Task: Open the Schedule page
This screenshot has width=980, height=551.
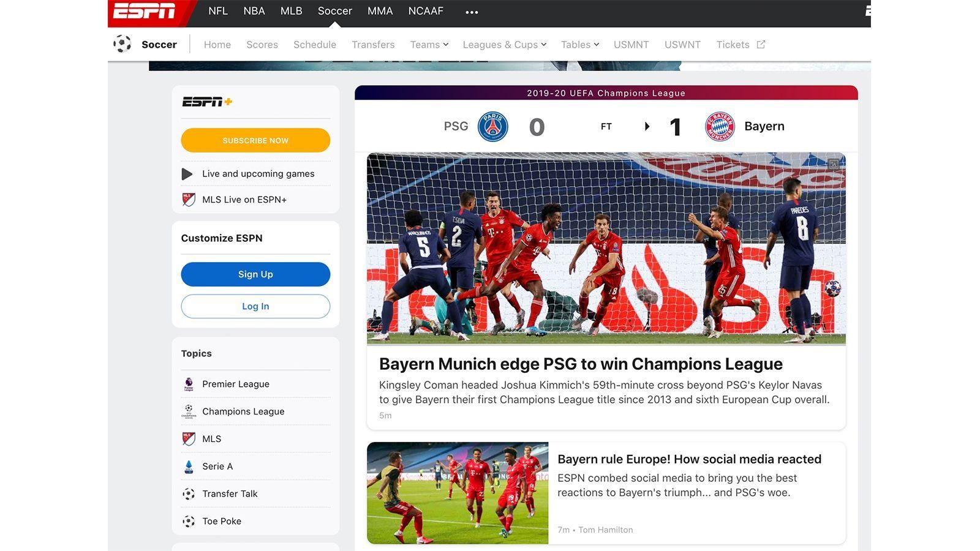Action: point(315,45)
